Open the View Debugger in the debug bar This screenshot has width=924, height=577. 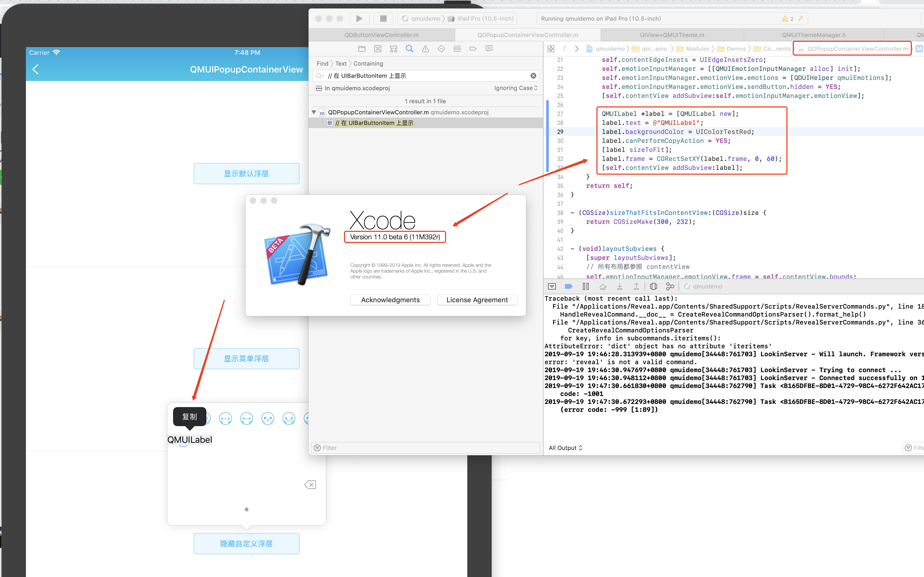[x=654, y=286]
